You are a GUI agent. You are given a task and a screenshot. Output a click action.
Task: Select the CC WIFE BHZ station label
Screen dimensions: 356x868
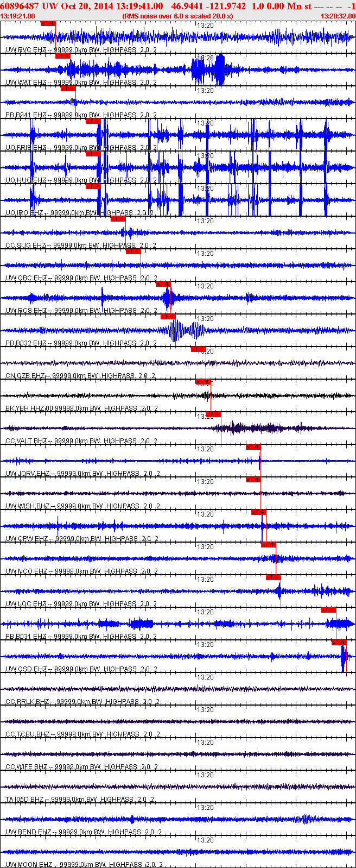point(82,767)
